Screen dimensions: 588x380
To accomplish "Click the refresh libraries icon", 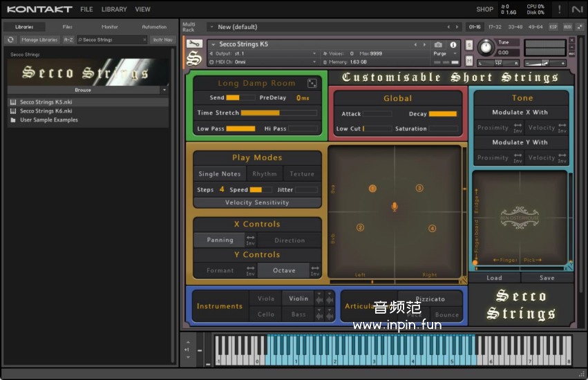I will point(11,40).
